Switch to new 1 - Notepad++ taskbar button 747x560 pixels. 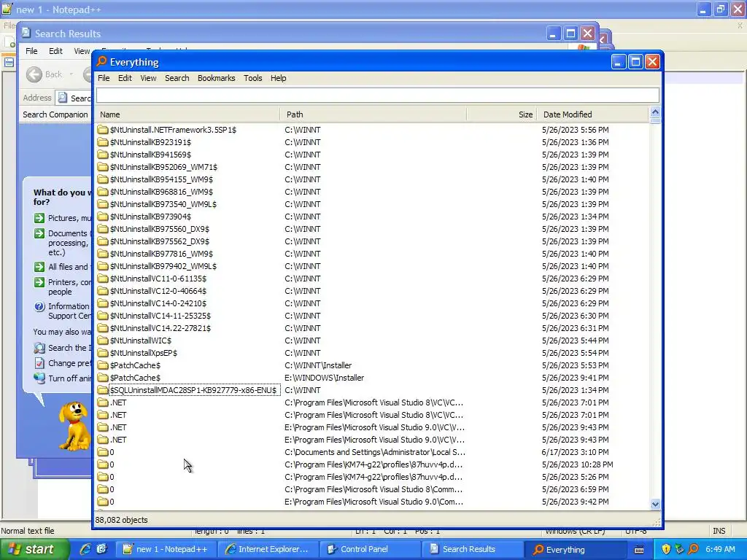(166, 549)
